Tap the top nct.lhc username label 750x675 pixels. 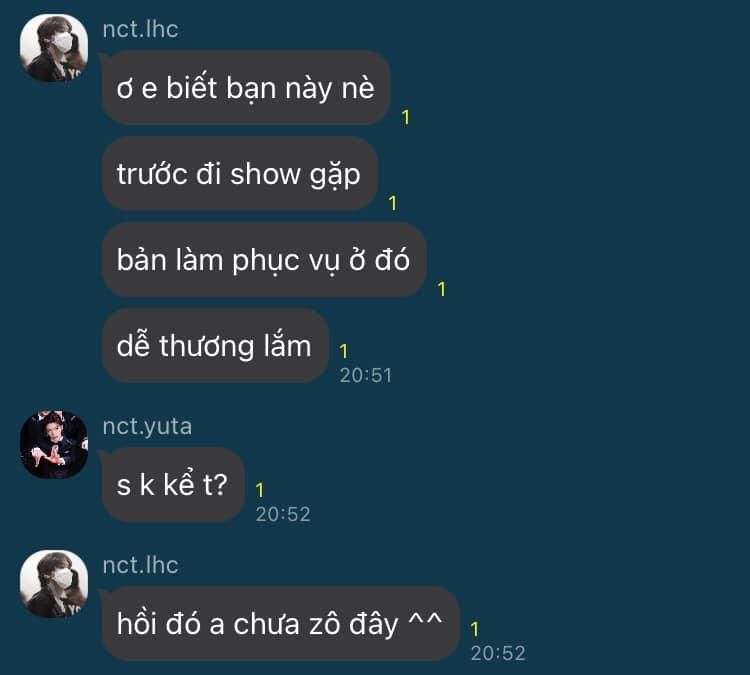[140, 30]
